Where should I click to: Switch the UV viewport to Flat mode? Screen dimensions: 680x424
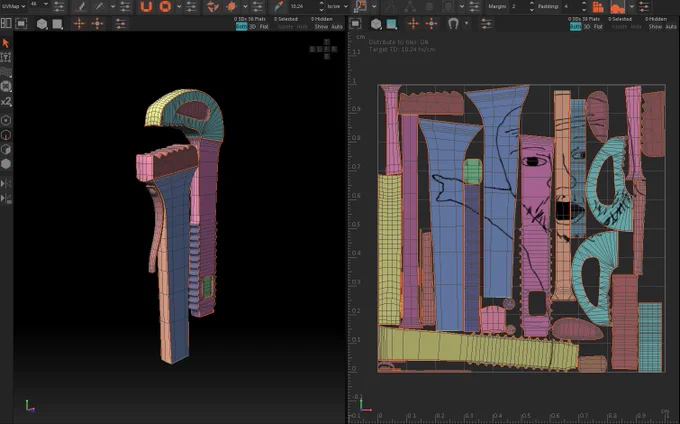click(x=598, y=27)
